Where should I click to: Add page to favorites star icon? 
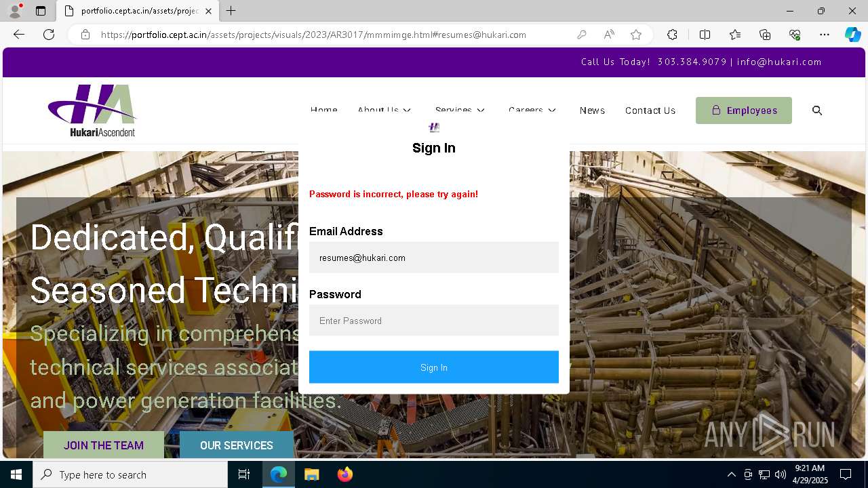[636, 35]
